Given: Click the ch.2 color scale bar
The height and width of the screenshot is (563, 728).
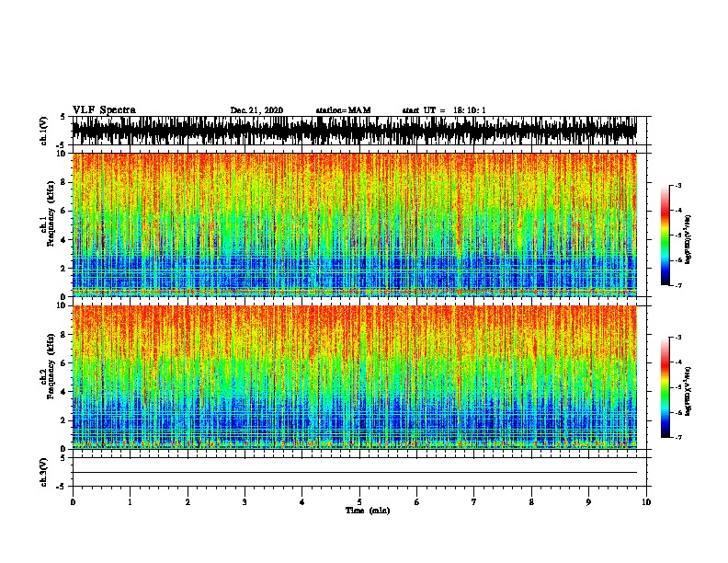Looking at the screenshot, I should (x=665, y=387).
